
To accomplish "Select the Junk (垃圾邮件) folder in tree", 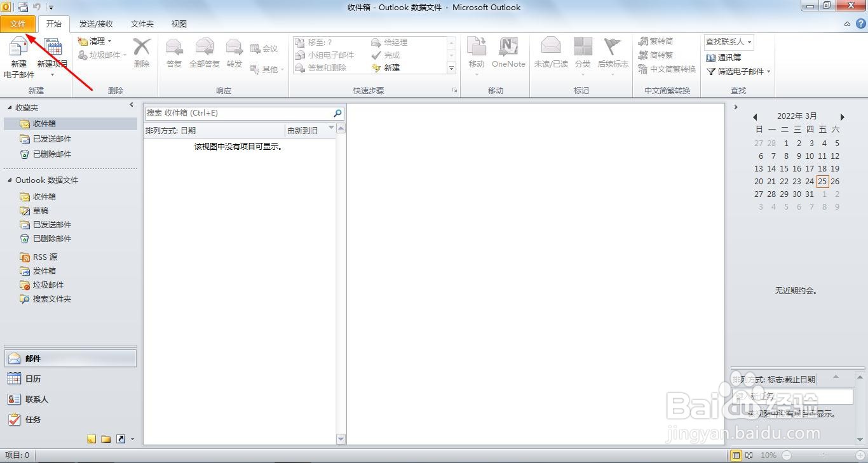I will pyautogui.click(x=42, y=285).
